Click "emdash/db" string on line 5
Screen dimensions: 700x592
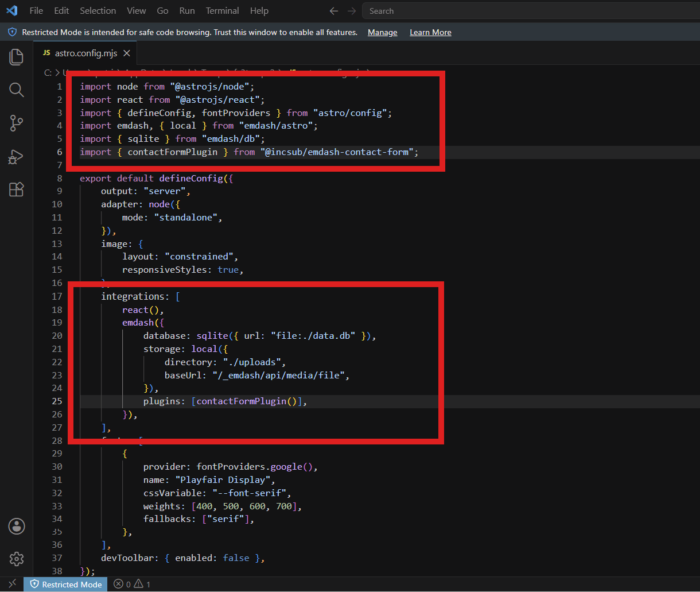(x=231, y=139)
